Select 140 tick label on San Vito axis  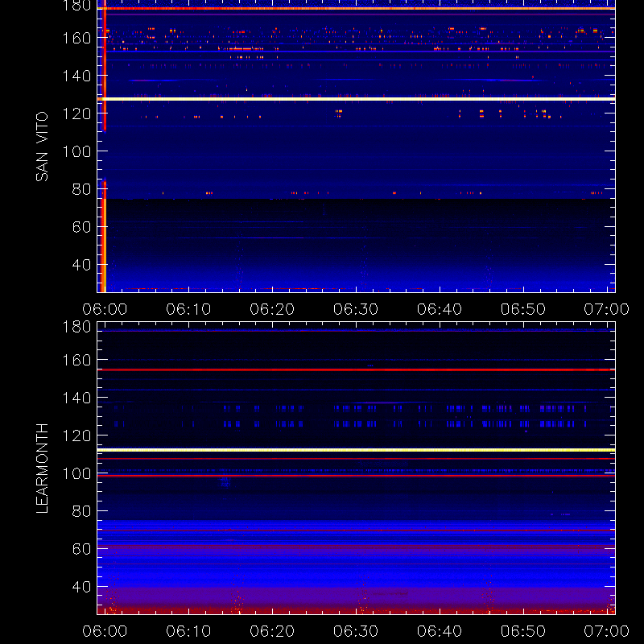(76, 76)
